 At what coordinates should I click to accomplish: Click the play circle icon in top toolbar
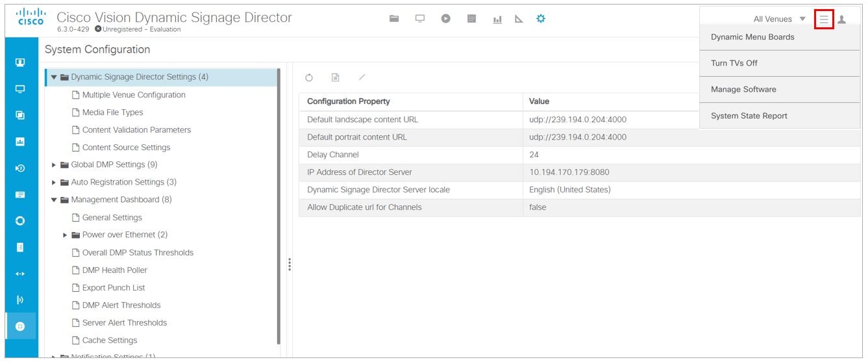446,19
